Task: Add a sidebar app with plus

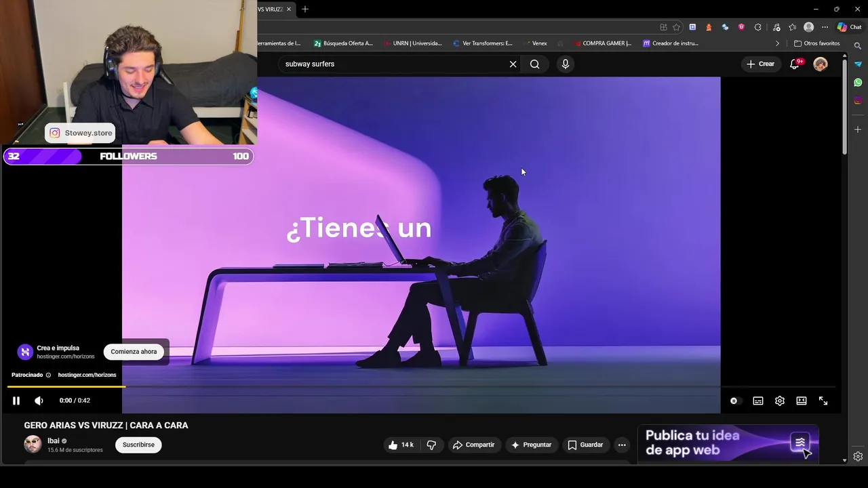Action: [858, 129]
